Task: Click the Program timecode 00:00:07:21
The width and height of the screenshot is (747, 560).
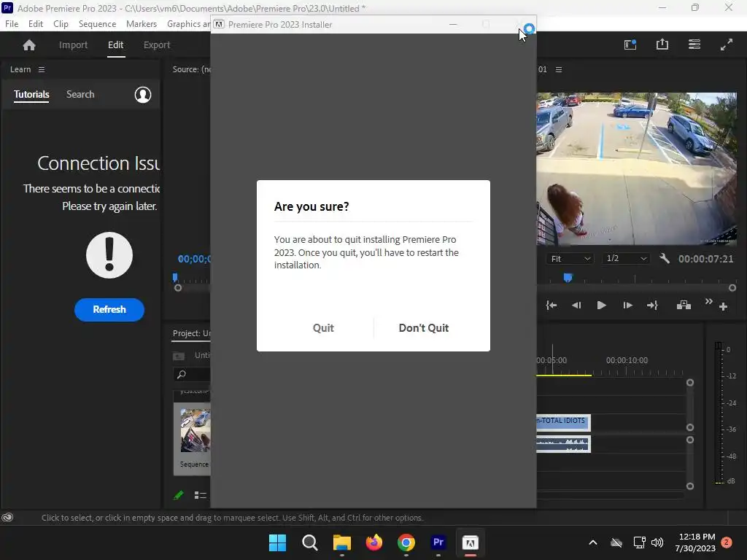Action: point(705,259)
